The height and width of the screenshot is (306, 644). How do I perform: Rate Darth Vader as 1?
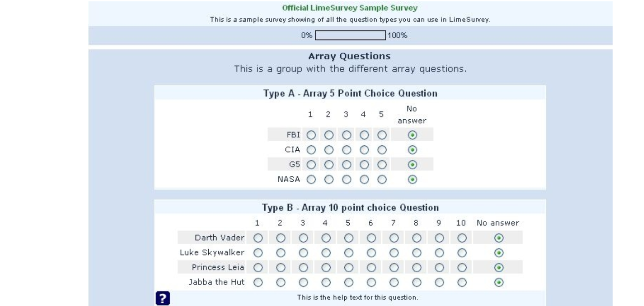[258, 238]
